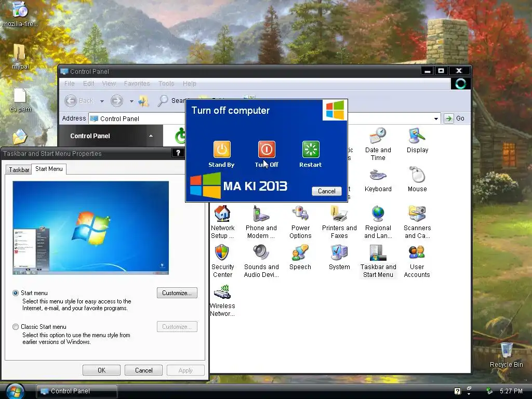
Task: Click the Start orb button
Action: (x=15, y=392)
